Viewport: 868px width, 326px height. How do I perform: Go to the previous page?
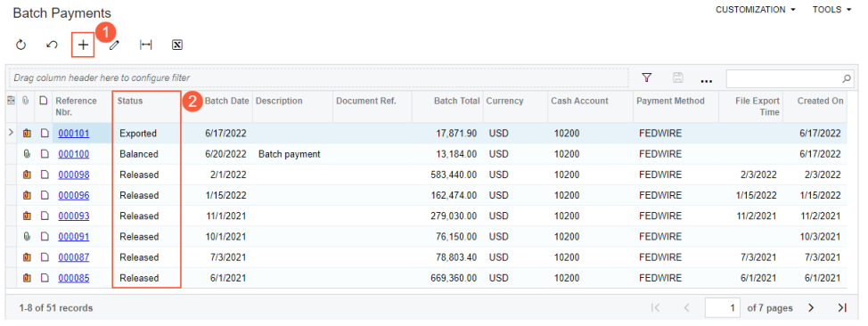click(x=686, y=307)
